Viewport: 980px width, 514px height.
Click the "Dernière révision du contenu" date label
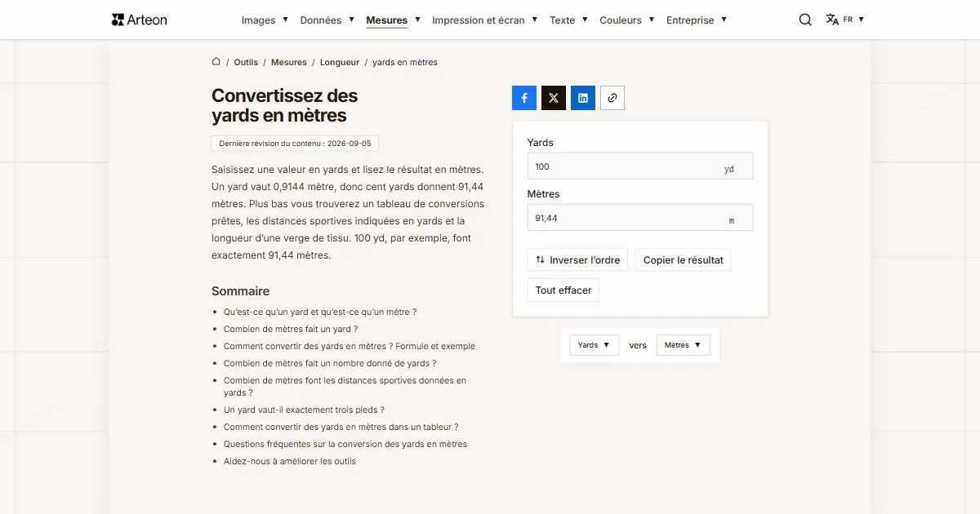tap(295, 144)
